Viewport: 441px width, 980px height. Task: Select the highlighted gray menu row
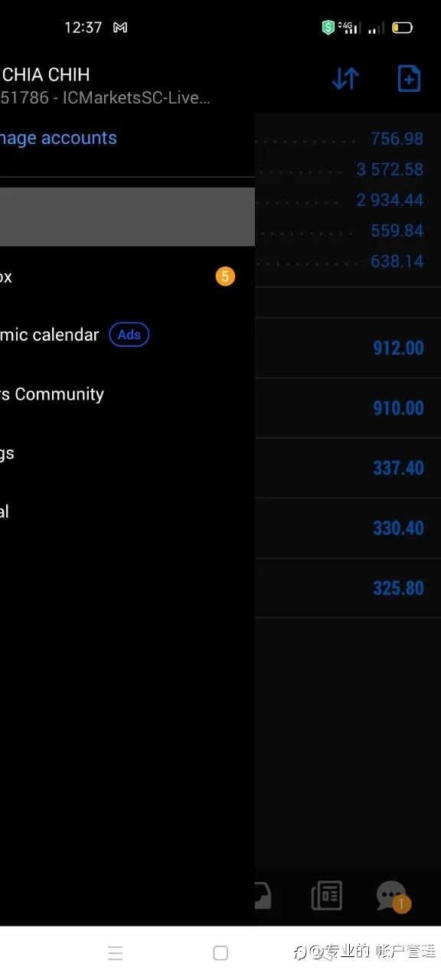click(x=127, y=217)
